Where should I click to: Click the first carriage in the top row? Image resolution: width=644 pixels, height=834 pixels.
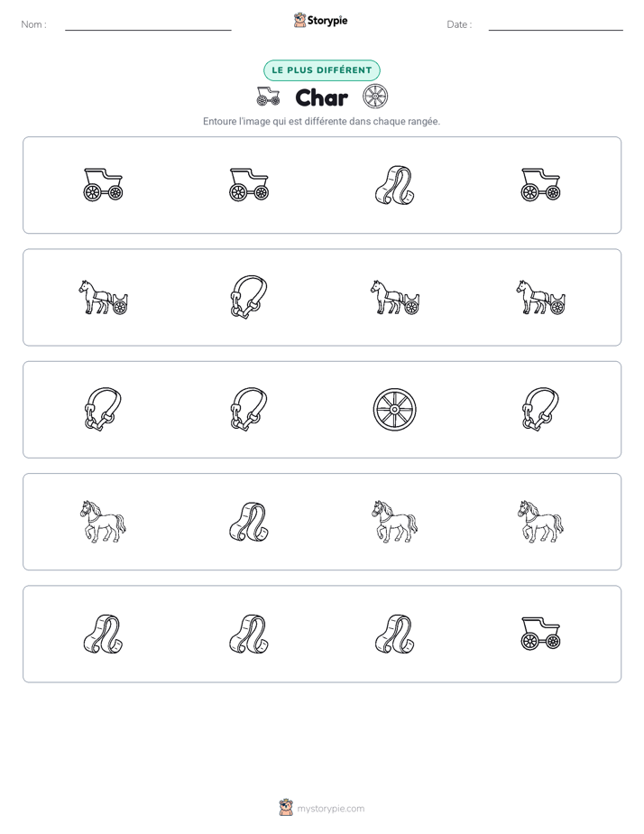coord(103,184)
